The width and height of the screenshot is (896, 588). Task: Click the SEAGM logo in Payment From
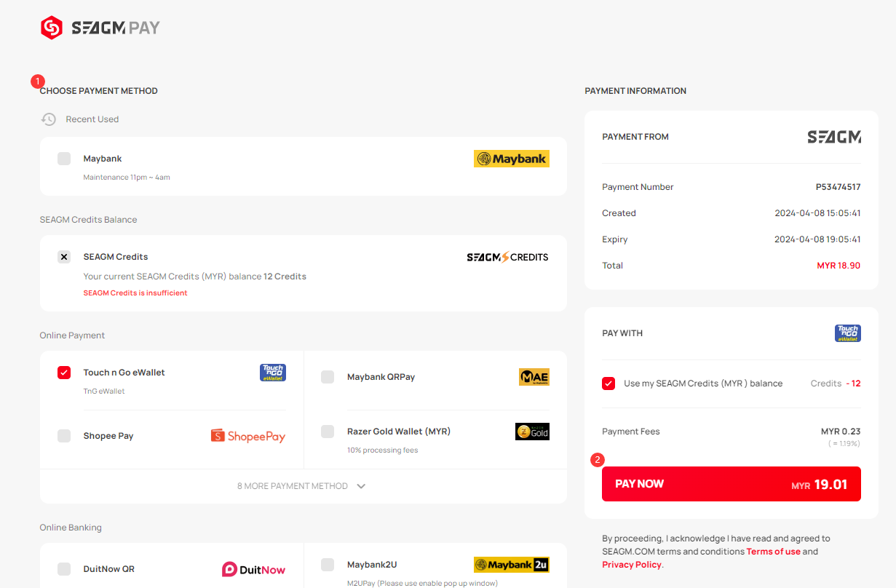coord(834,137)
